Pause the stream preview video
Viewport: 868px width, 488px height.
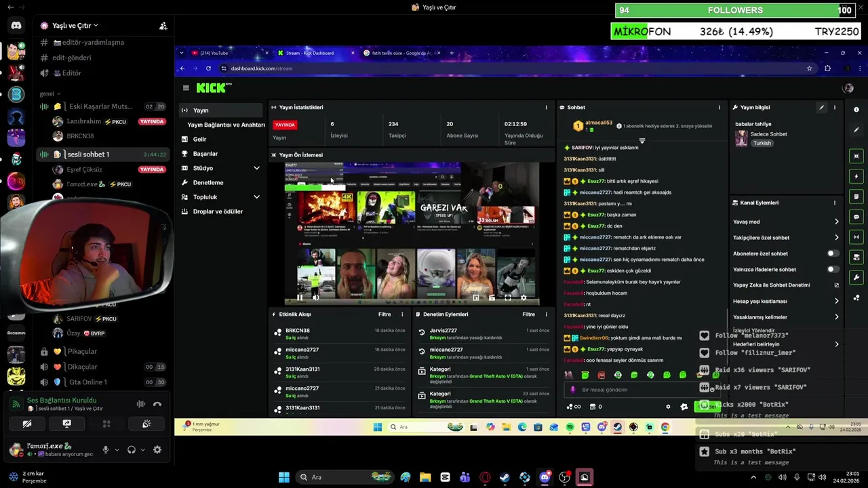(x=300, y=297)
